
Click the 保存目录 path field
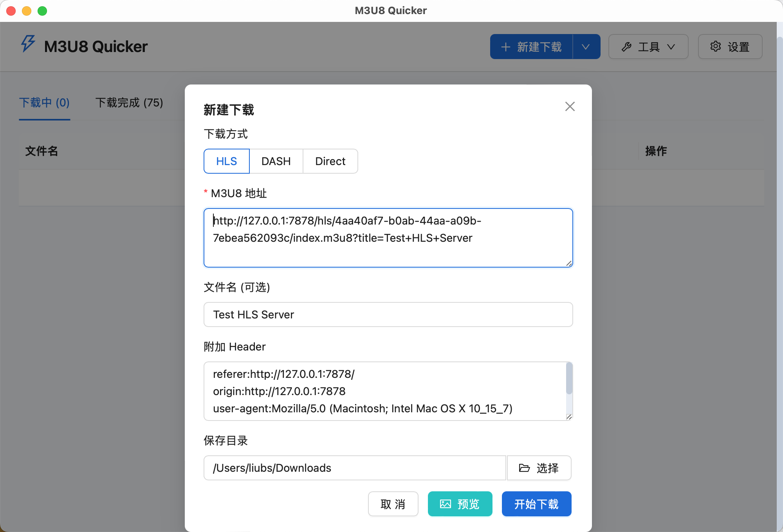pyautogui.click(x=355, y=468)
